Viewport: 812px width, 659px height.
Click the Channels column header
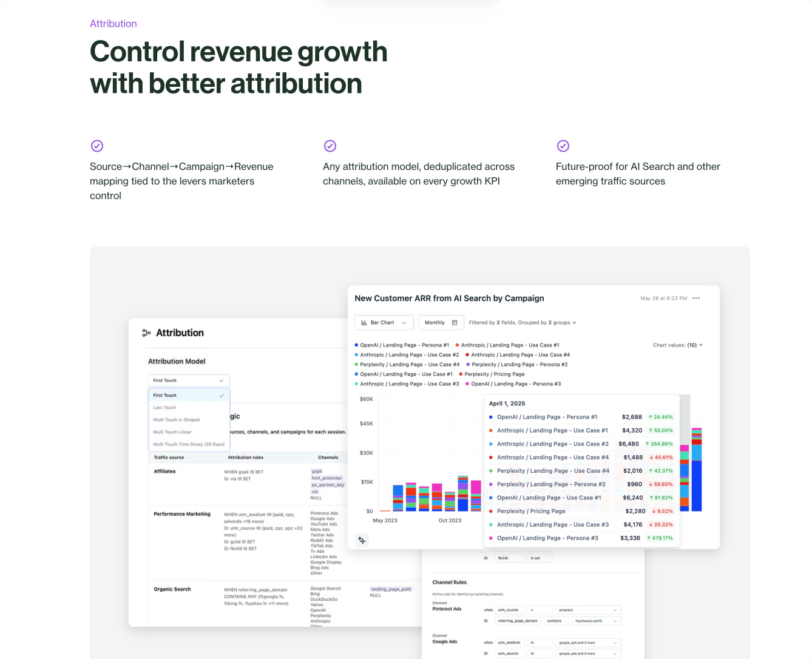click(328, 458)
